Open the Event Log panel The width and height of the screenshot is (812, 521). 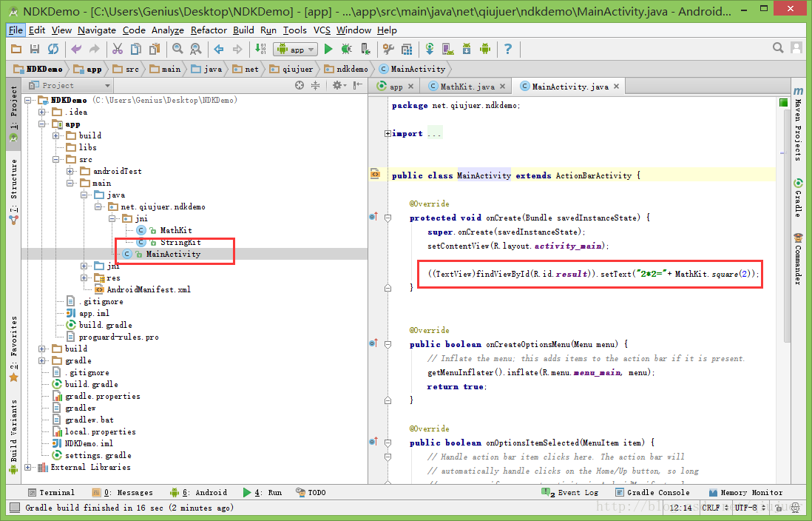tap(569, 492)
